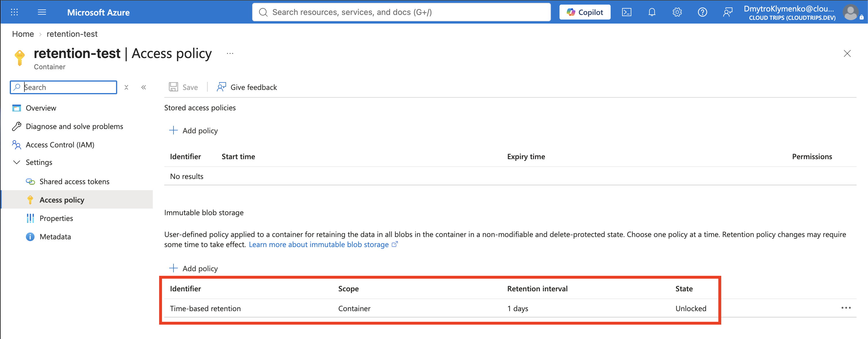This screenshot has height=339, width=868.
Task: Click the Start time column header
Action: click(238, 157)
